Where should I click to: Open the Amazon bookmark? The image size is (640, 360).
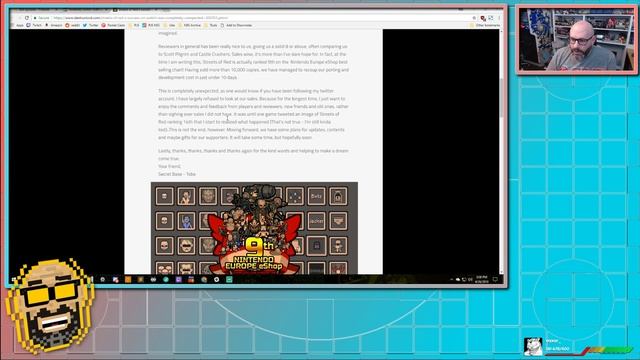coord(54,25)
